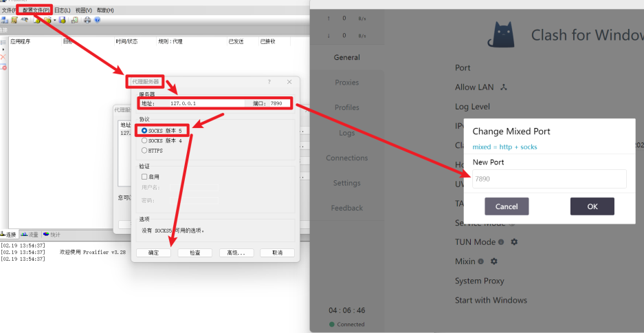
Task: Enable the 启用 authentication checkbox
Action: click(144, 177)
